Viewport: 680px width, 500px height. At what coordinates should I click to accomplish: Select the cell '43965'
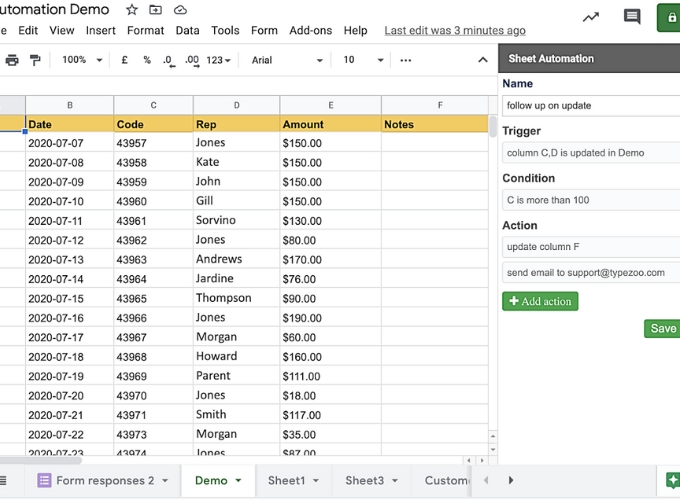[x=153, y=298]
